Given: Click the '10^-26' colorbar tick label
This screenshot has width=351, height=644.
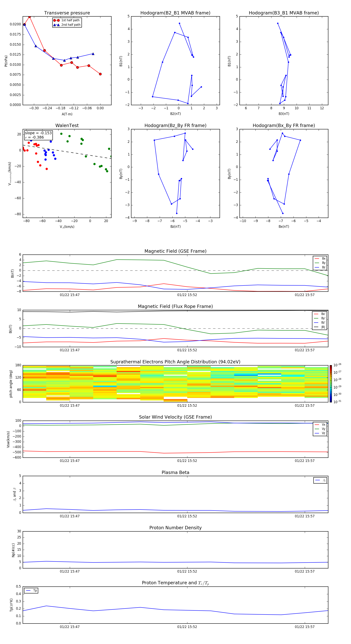Looking at the screenshot, I should coord(337,365).
